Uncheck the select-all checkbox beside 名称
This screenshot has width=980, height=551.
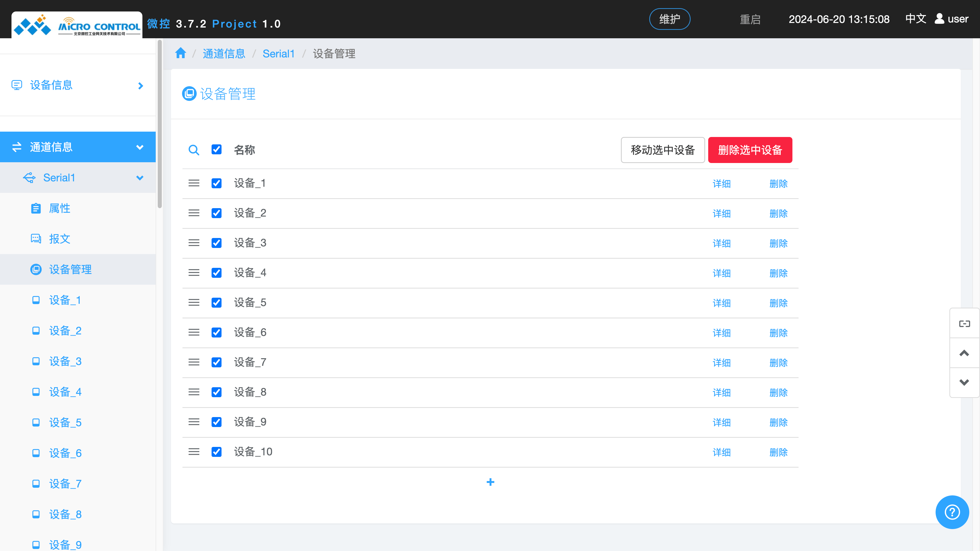216,149
